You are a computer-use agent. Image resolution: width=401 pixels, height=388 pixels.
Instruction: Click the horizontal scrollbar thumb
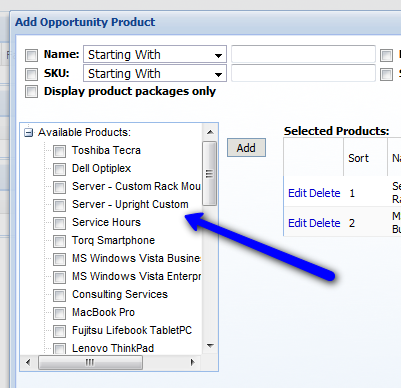(90, 362)
